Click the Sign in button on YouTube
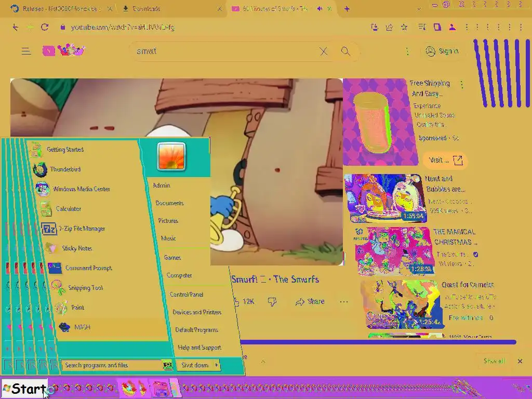532x399 pixels. pos(442,51)
